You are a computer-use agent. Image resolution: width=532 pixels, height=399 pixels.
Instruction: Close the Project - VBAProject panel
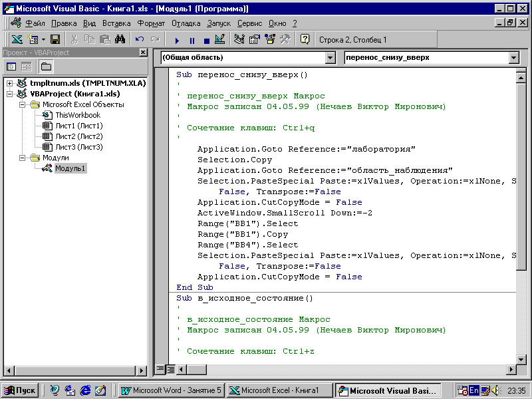click(143, 53)
